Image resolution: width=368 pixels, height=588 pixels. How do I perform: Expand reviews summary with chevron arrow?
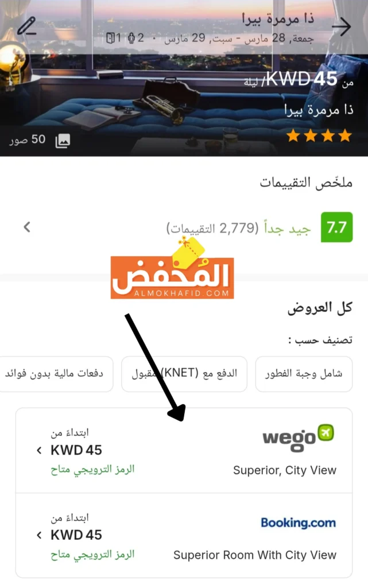coord(26,227)
